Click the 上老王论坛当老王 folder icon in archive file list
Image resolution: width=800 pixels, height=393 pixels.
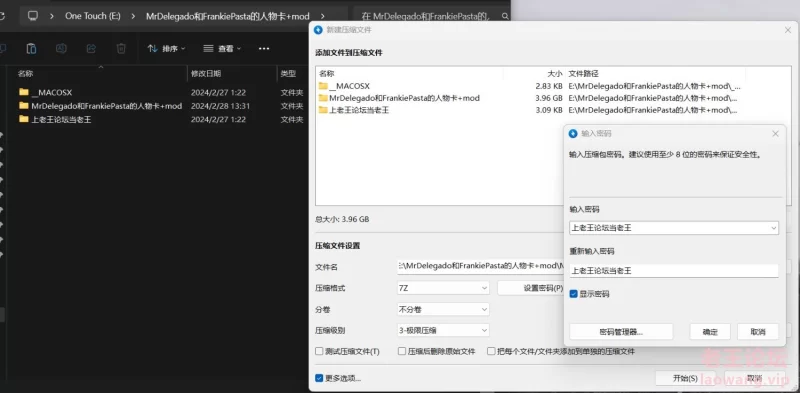point(323,110)
